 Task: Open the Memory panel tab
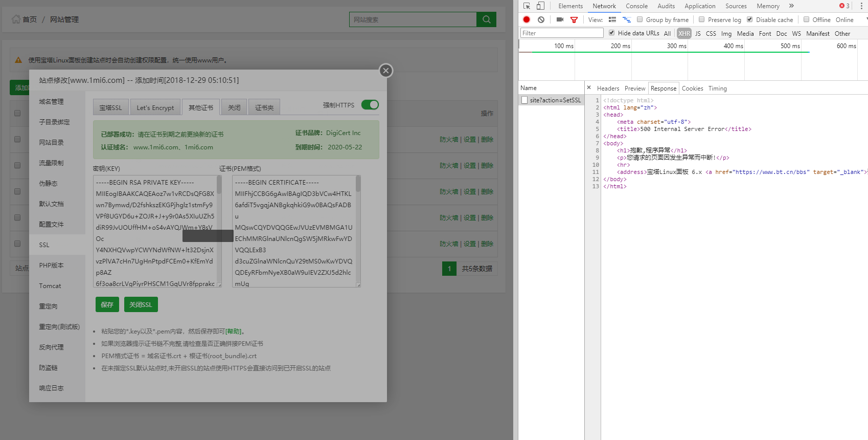point(768,6)
